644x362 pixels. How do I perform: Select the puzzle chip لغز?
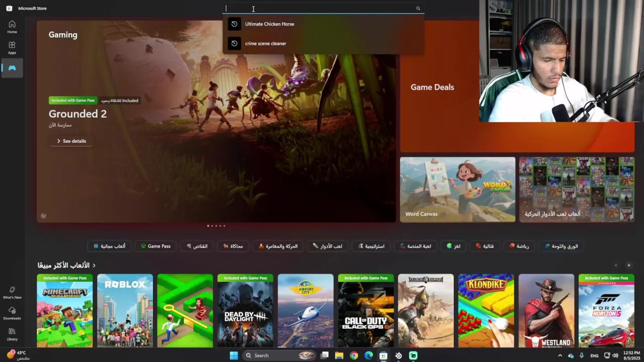tap(453, 246)
